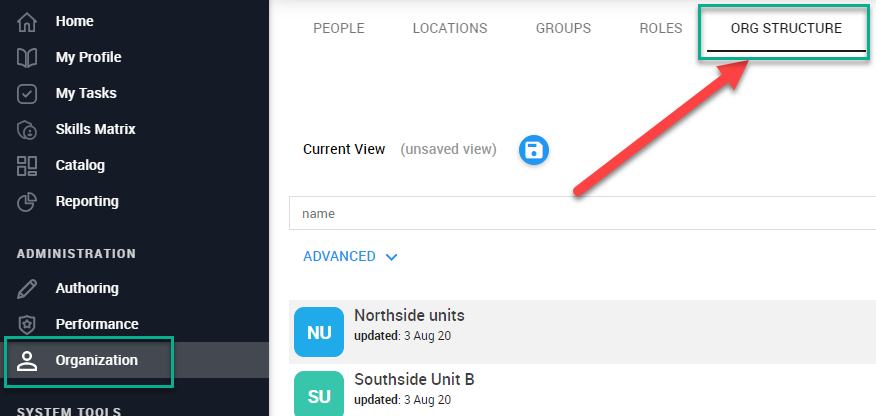
Task: Open My Profile book icon
Action: 27,58
